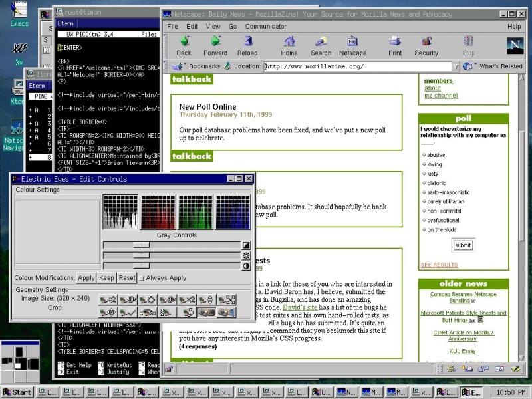The height and width of the screenshot is (399, 532).
Task: Follow the SEE RESULTS link
Action: tap(439, 265)
